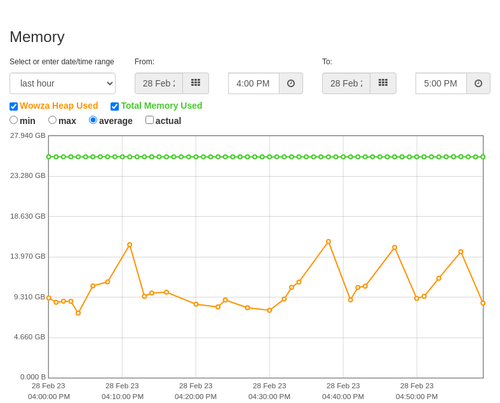Click the Total Memory Used label
500x403 pixels.
162,106
